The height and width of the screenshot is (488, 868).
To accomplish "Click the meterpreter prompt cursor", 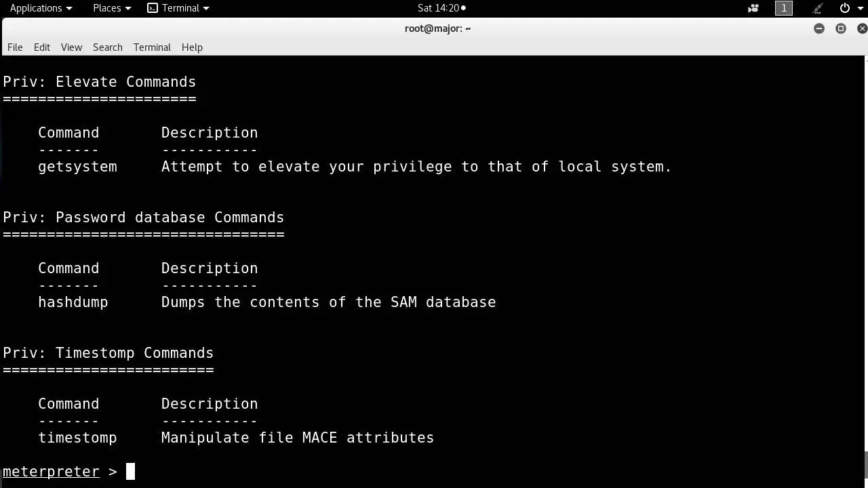I will [130, 471].
